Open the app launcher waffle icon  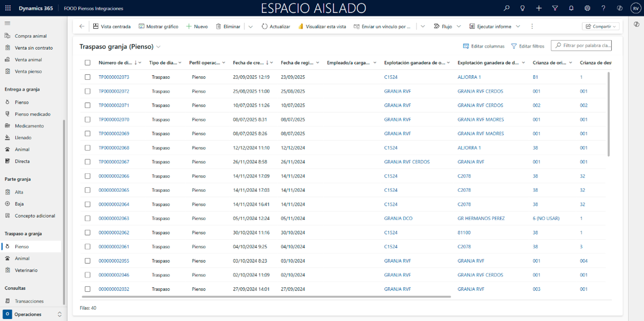click(x=8, y=8)
